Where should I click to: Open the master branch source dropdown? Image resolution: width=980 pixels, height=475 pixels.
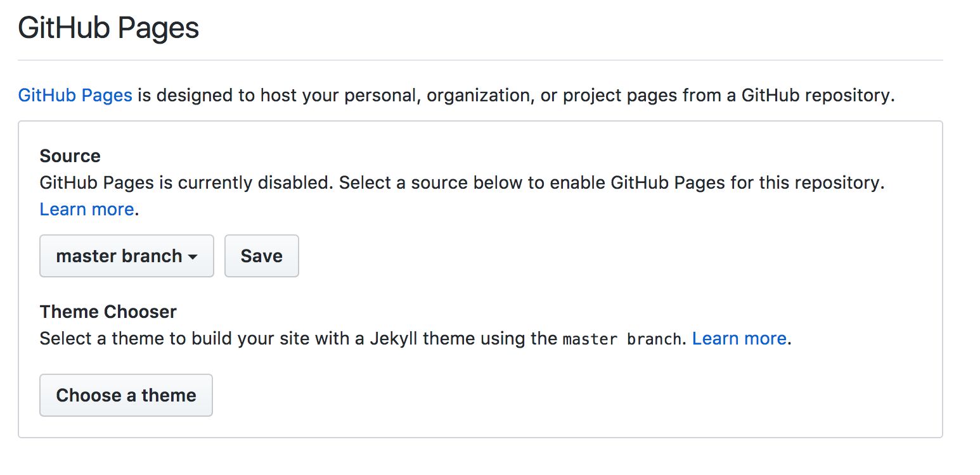pyautogui.click(x=127, y=256)
